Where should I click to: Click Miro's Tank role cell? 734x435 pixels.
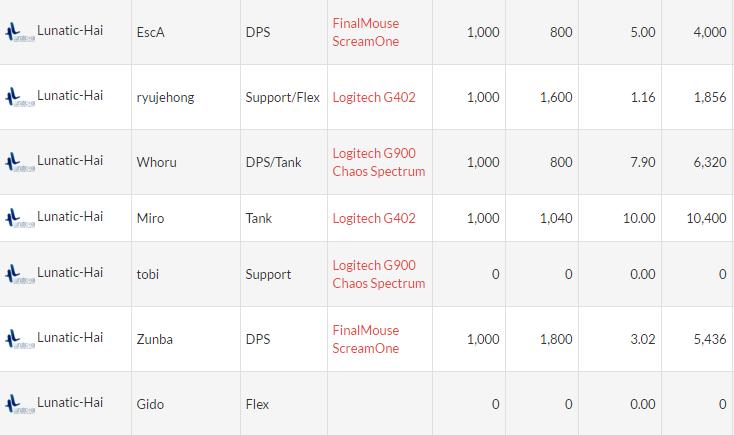pos(259,218)
